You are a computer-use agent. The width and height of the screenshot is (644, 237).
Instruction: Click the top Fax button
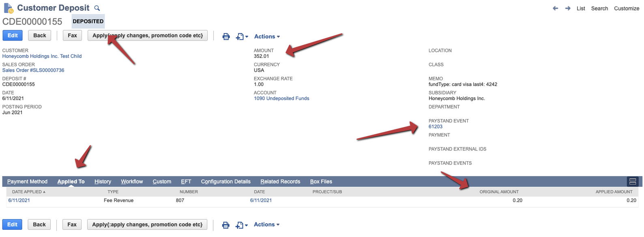72,35
